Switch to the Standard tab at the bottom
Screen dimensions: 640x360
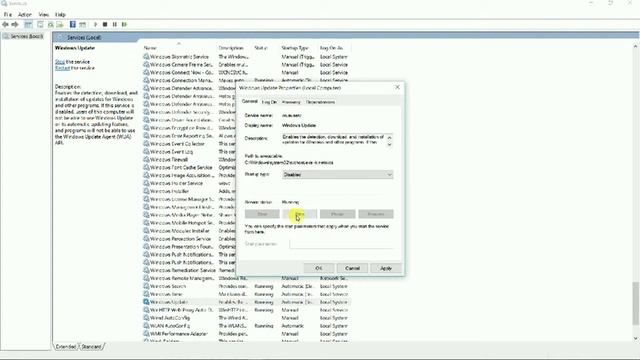click(x=91, y=347)
